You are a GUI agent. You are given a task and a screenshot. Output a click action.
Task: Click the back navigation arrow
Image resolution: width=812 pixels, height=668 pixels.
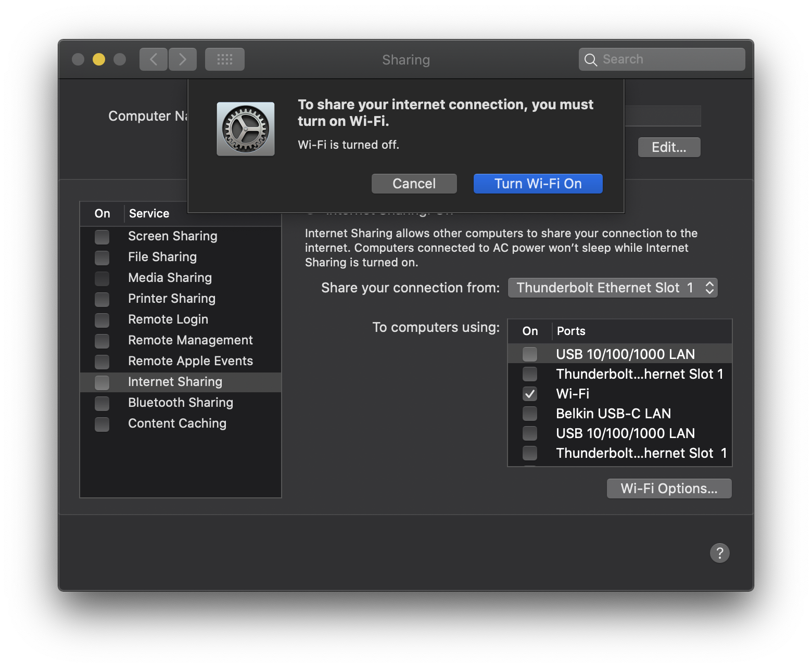(154, 59)
